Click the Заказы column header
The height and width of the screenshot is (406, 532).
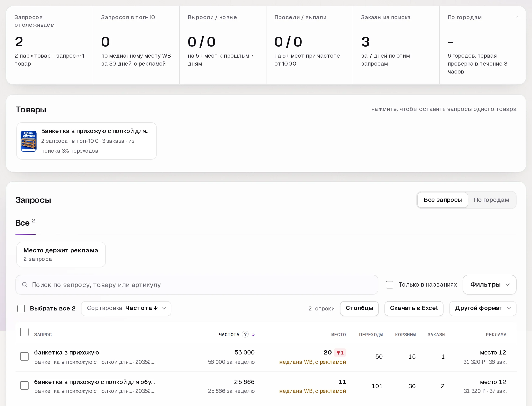point(436,335)
